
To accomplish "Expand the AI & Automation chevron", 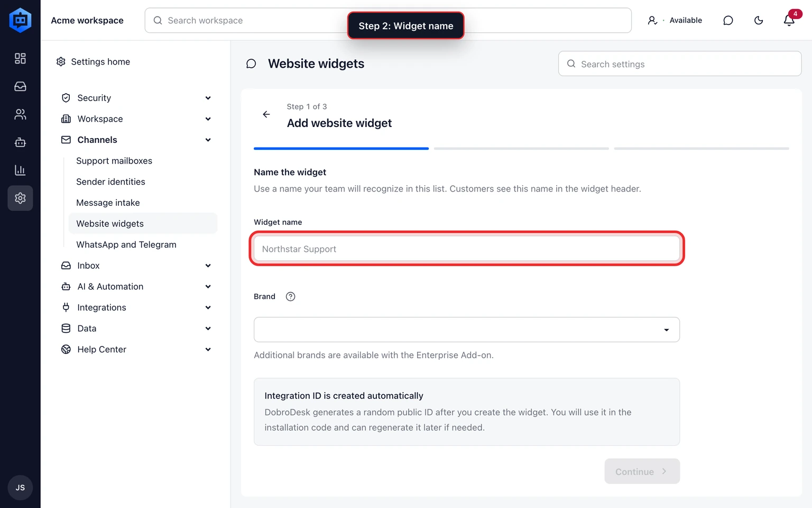I will pos(208,286).
